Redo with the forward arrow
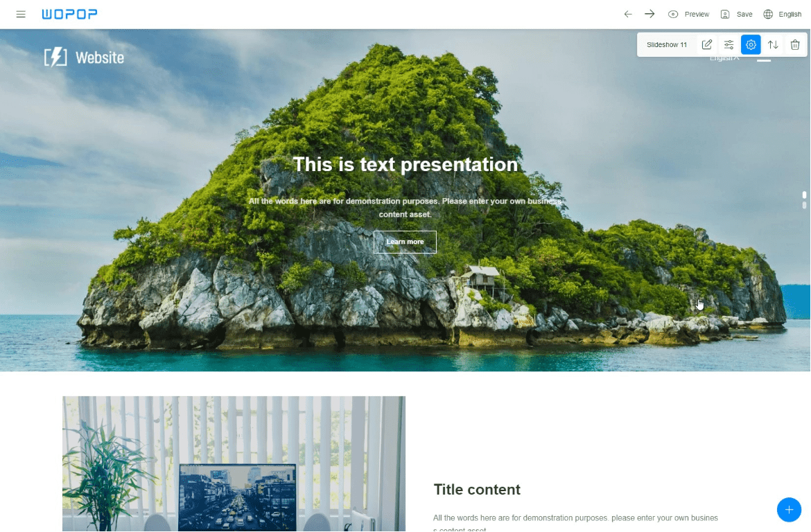The image size is (811, 532). (649, 14)
